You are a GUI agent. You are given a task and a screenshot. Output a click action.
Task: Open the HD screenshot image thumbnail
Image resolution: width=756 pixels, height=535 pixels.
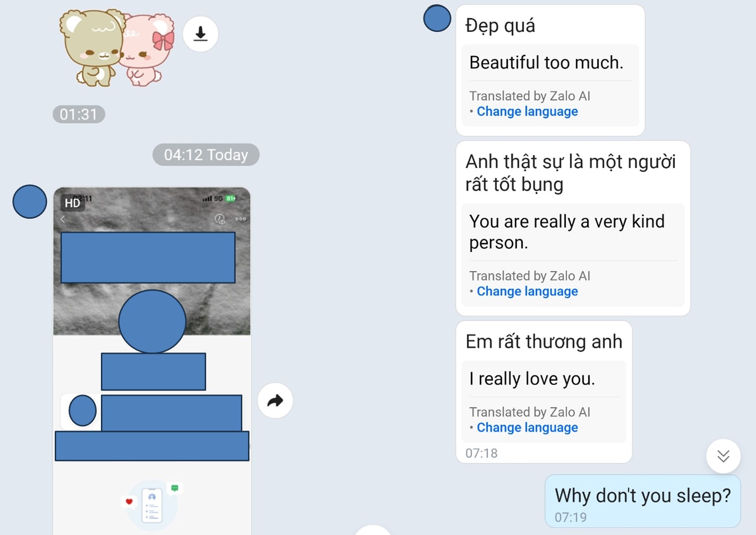pos(152,361)
